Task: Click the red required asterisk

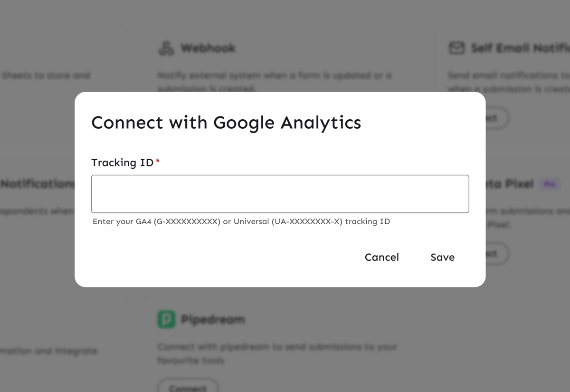Action: [x=158, y=162]
